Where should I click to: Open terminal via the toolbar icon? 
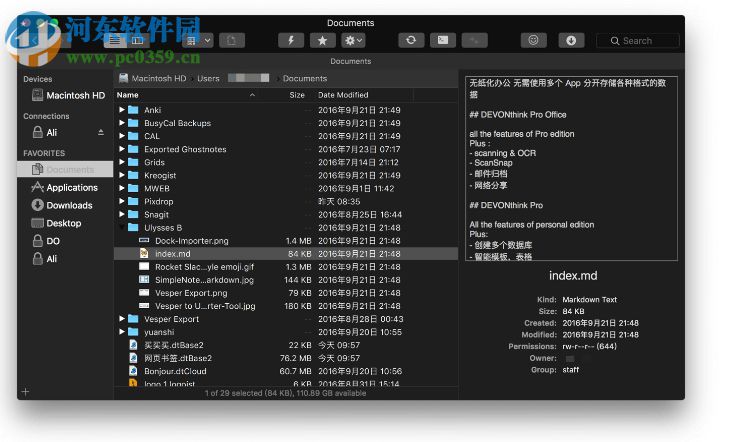443,40
